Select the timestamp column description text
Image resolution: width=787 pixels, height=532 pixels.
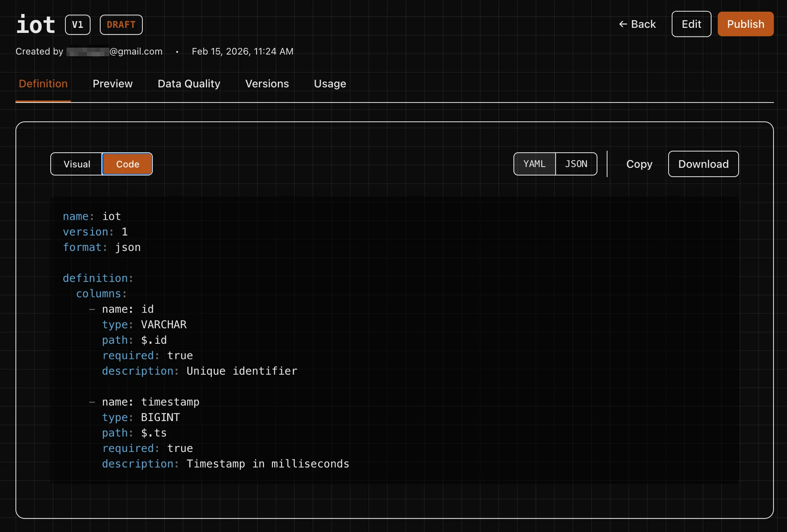268,464
